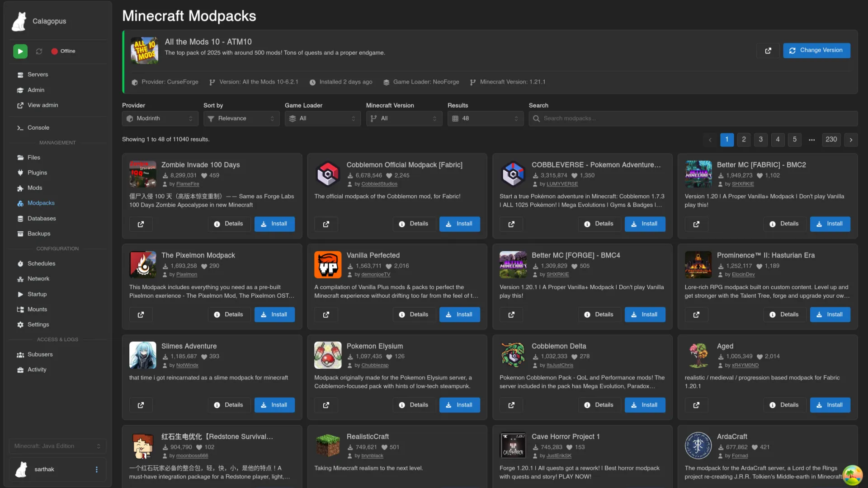Open external link for All the Mods 10

pyautogui.click(x=768, y=51)
